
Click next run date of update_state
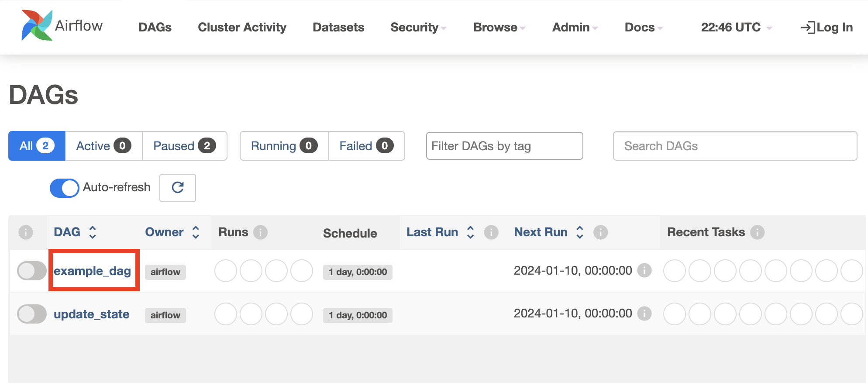[573, 314]
